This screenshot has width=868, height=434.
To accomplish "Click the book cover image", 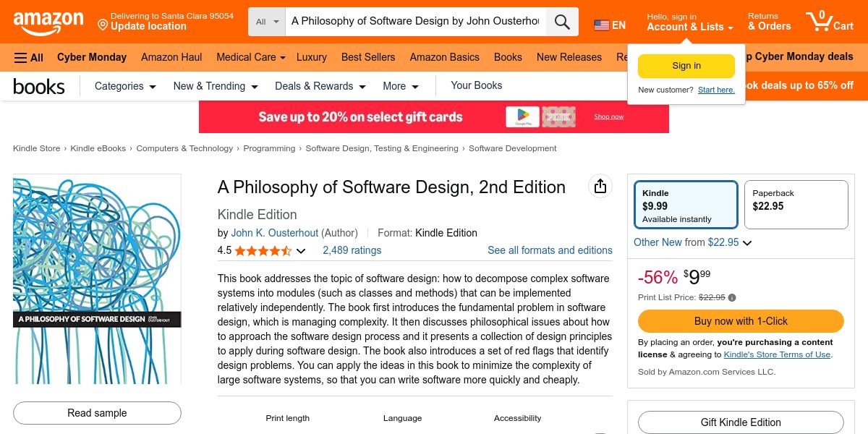I will [97, 278].
